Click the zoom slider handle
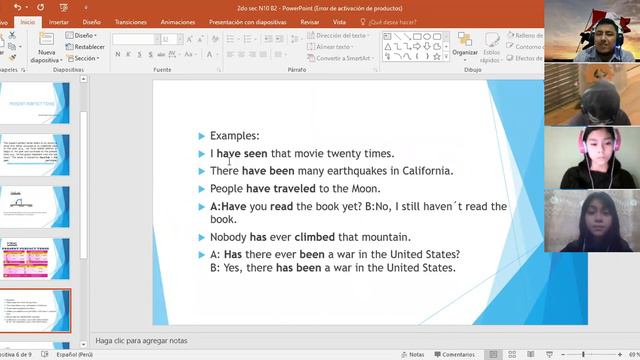Viewport: 640px width, 360px height. coord(583,354)
